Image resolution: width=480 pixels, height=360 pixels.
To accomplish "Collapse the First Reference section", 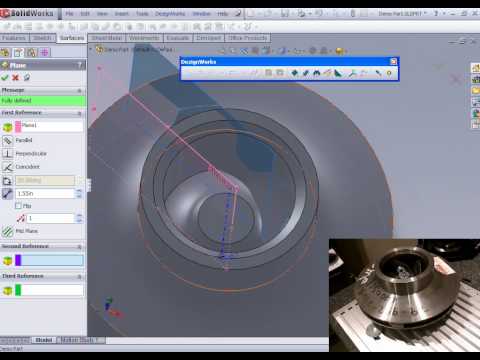I will coord(79,113).
